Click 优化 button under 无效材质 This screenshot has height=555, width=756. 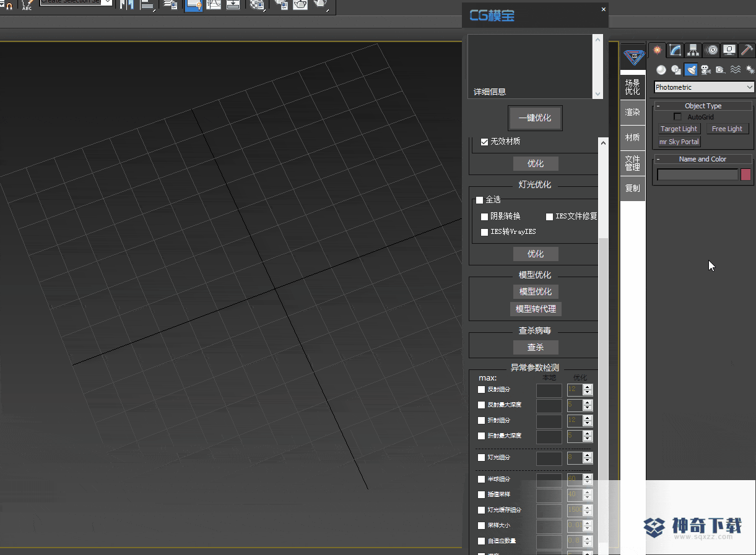pyautogui.click(x=536, y=163)
